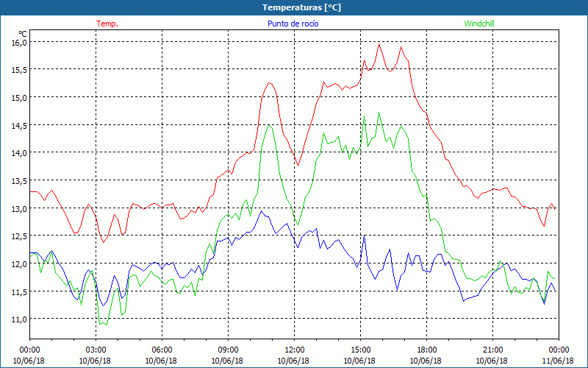Click the 03:00 time label on x-axis
Image resolution: width=588 pixels, height=368 pixels.
click(96, 350)
